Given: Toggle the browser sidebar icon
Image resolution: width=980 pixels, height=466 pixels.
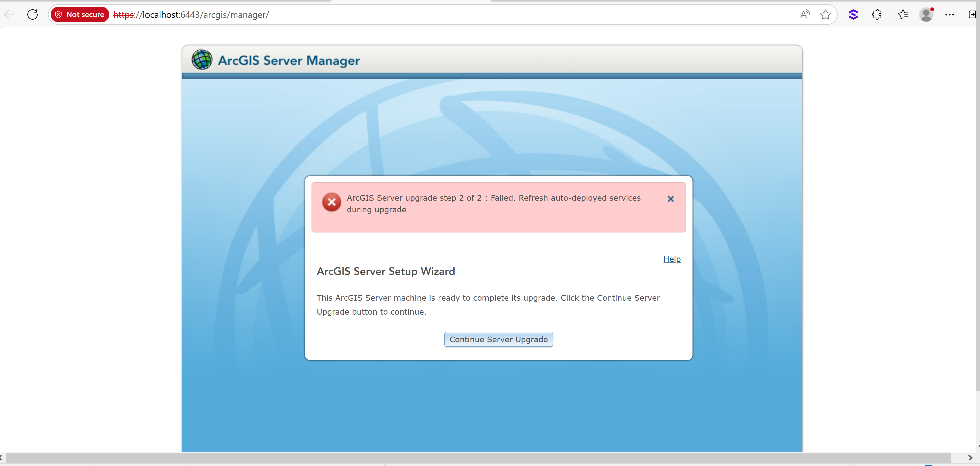Looking at the screenshot, I should click(973, 14).
